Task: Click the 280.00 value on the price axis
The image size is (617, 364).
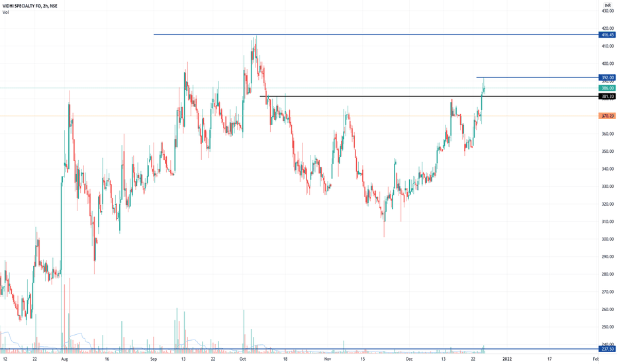Action: point(608,274)
